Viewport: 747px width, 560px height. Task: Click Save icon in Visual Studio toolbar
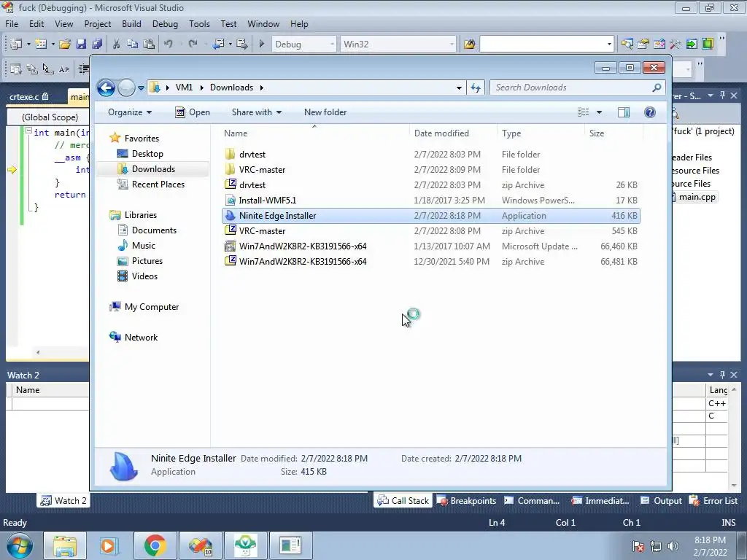pos(81,44)
